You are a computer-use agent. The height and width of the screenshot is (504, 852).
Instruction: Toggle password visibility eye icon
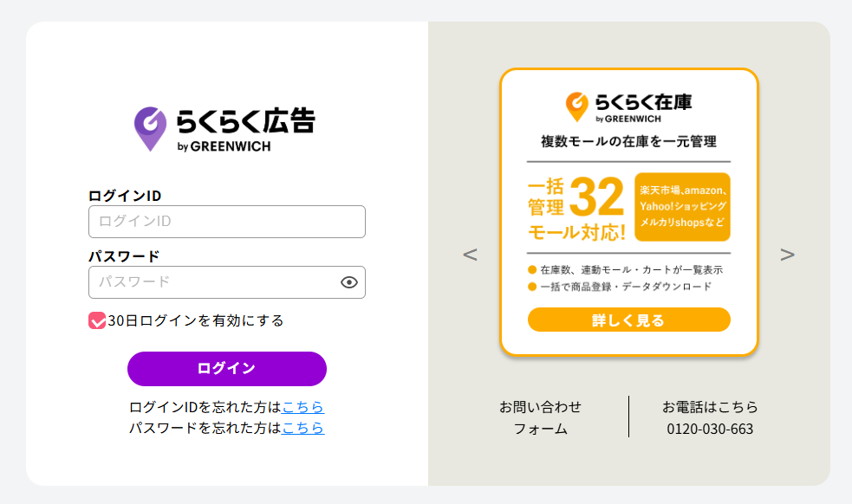click(349, 282)
